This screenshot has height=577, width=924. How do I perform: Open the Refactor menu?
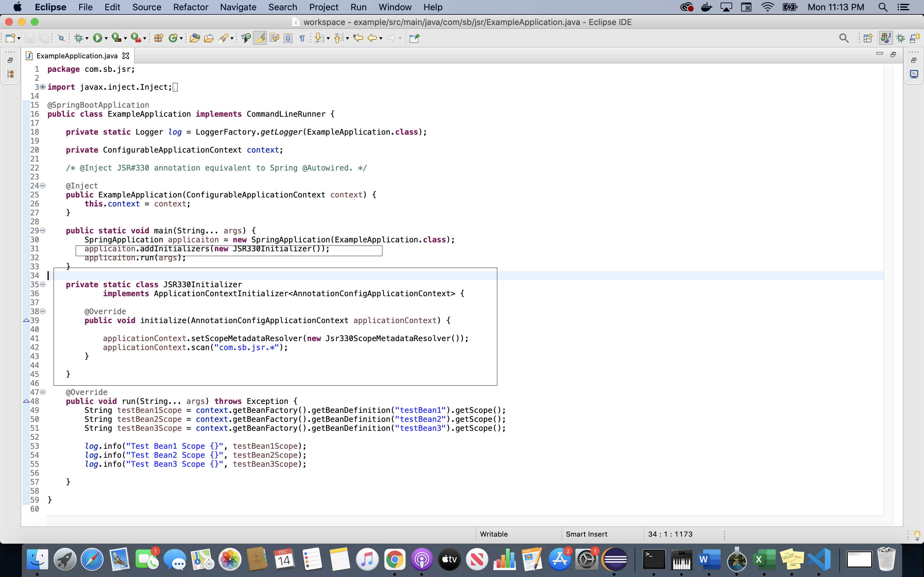[x=191, y=7]
